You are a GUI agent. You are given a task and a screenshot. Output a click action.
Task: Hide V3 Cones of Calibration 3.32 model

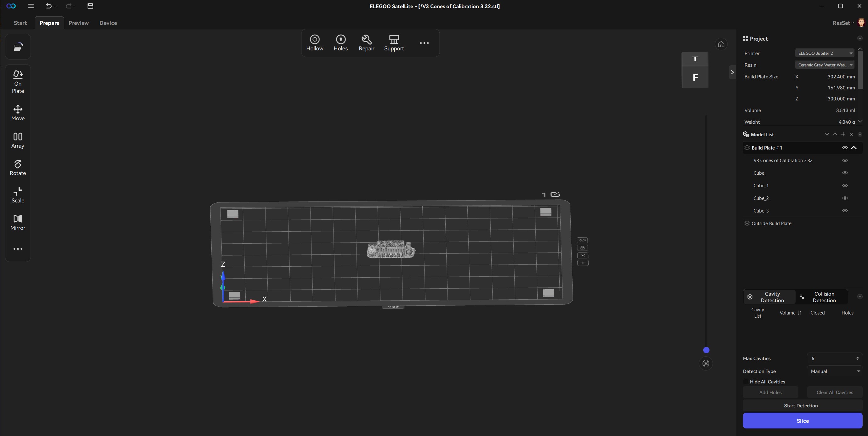point(845,160)
